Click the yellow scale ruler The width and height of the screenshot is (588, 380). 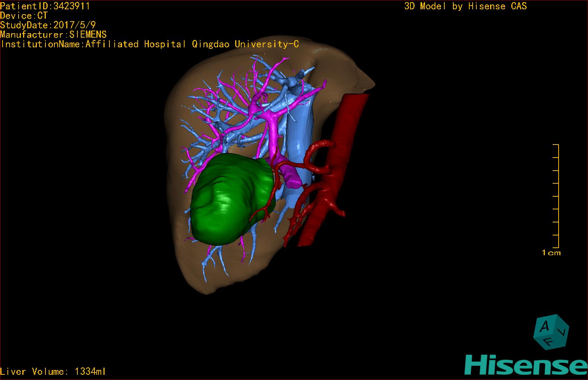pyautogui.click(x=557, y=196)
